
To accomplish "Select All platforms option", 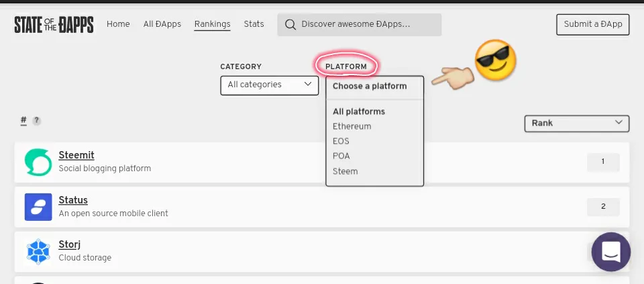I will 359,111.
